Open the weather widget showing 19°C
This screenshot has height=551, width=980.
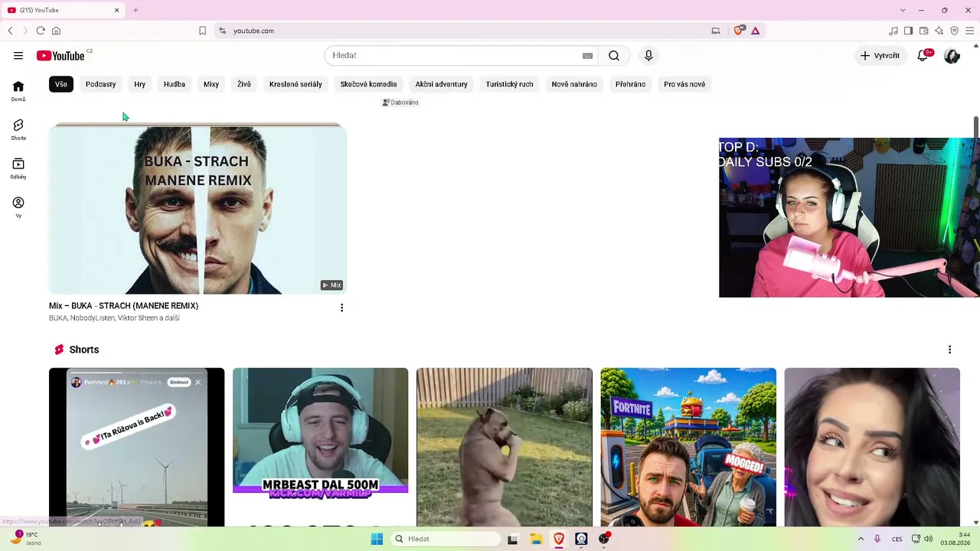click(27, 539)
